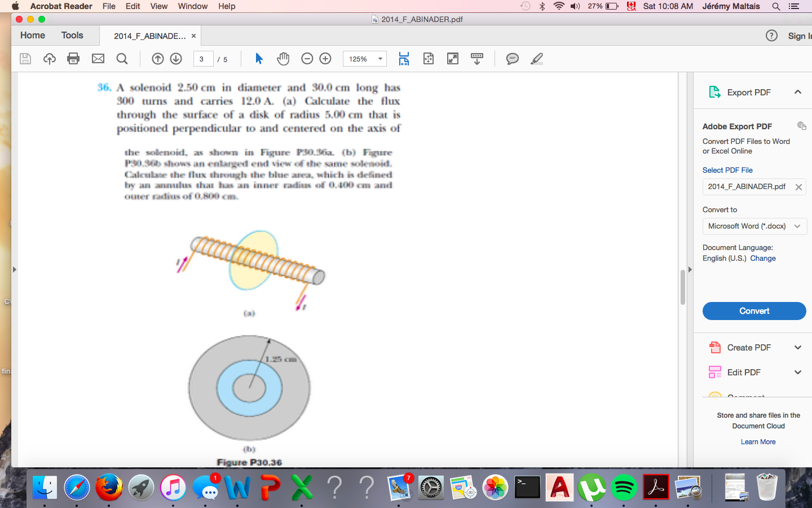
Task: Go to next page arrow
Action: [176, 59]
